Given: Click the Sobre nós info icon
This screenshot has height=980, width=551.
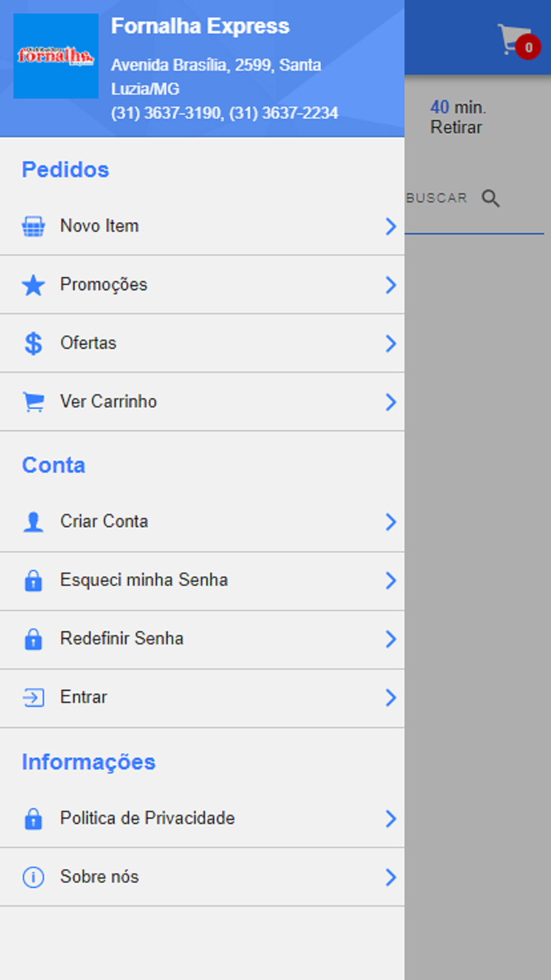Looking at the screenshot, I should pyautogui.click(x=32, y=877).
